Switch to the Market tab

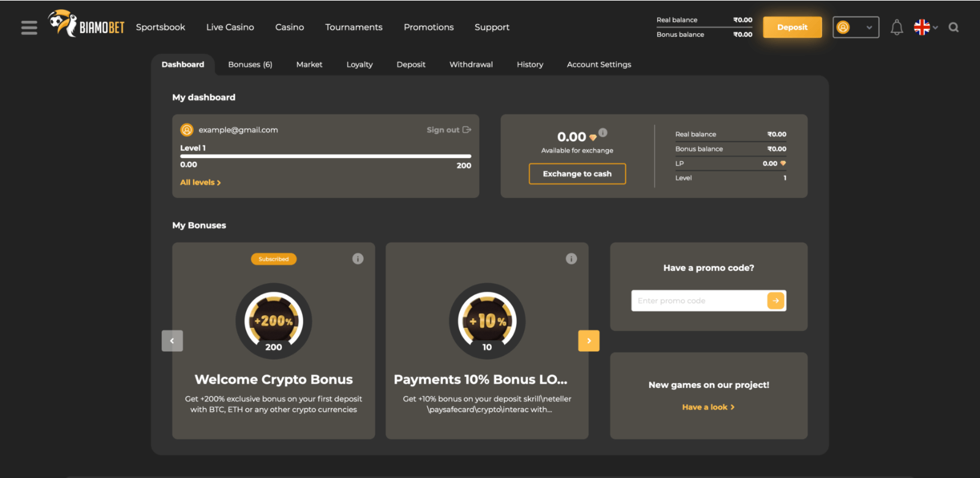pos(309,64)
